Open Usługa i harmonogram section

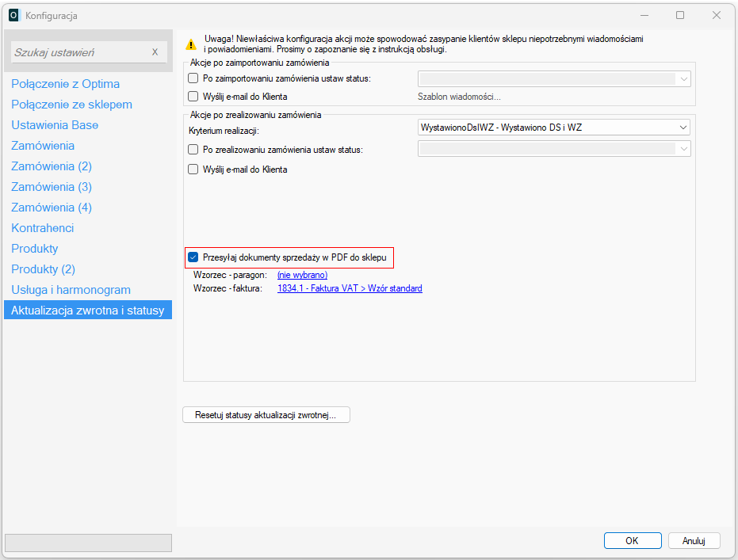(71, 290)
